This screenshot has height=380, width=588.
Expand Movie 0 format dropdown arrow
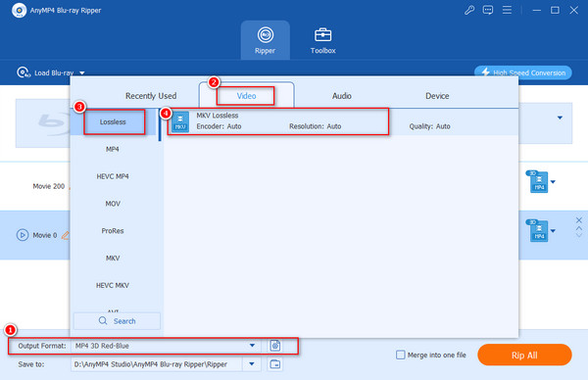coord(553,231)
